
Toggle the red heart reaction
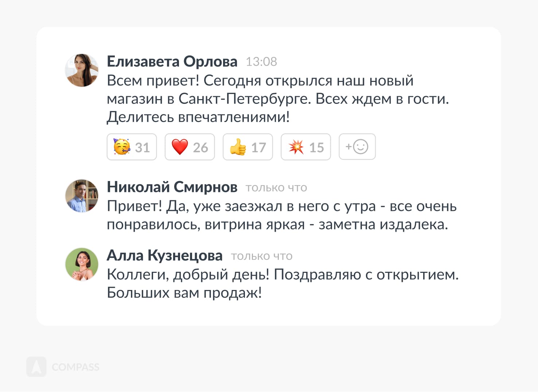[190, 147]
